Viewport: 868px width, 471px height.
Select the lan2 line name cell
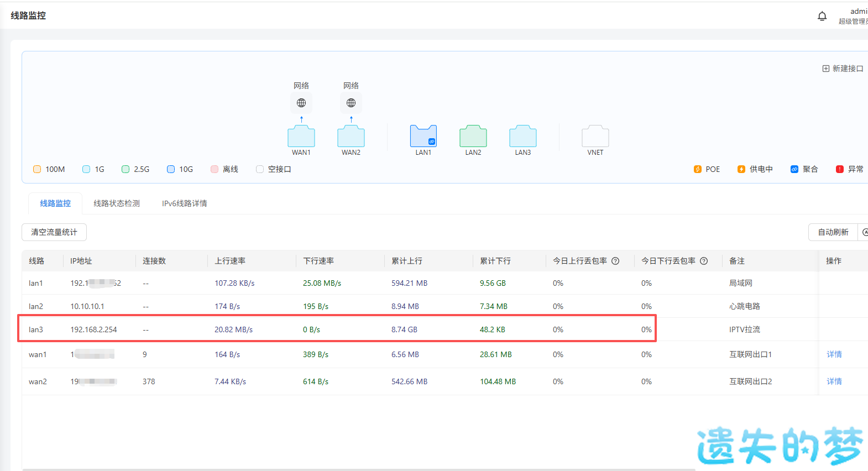36,306
